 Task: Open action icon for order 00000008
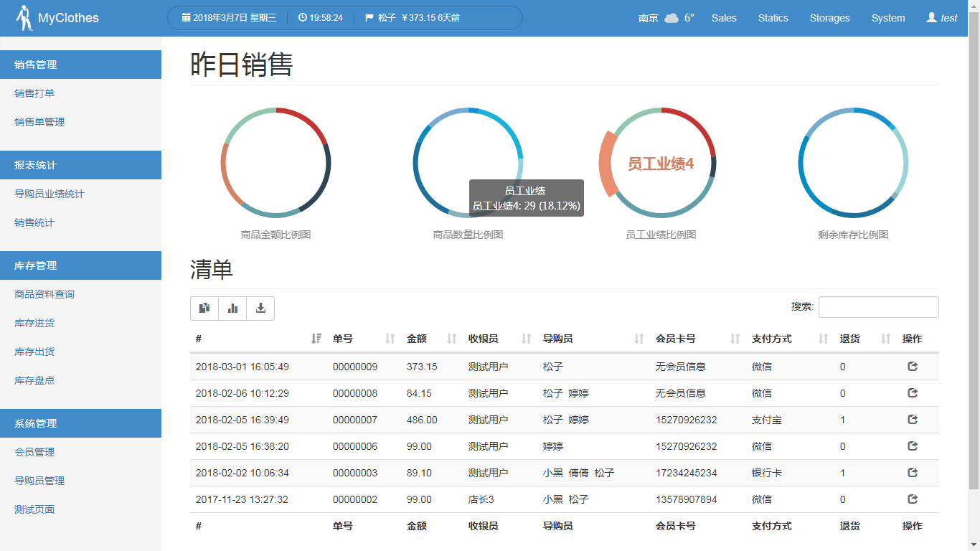913,393
